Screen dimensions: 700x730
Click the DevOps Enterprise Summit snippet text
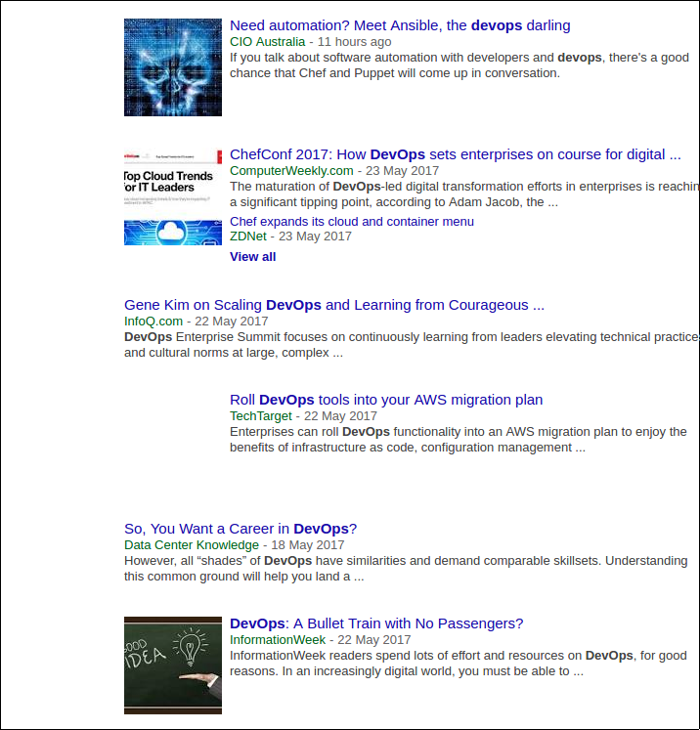(x=412, y=345)
